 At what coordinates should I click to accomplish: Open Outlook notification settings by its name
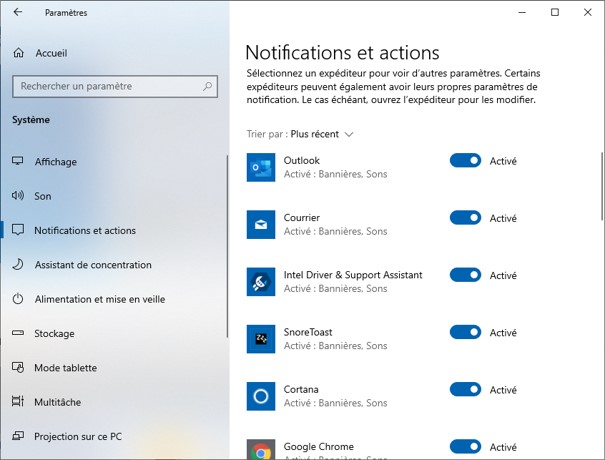302,161
